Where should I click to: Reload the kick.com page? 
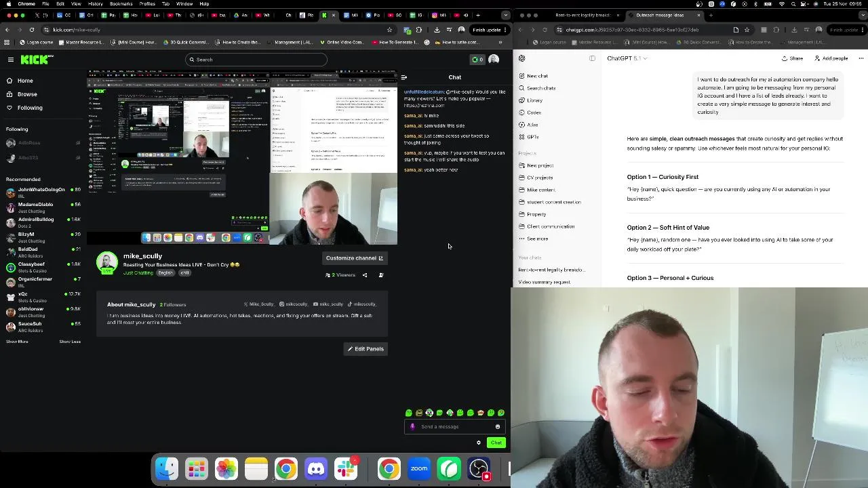click(32, 30)
